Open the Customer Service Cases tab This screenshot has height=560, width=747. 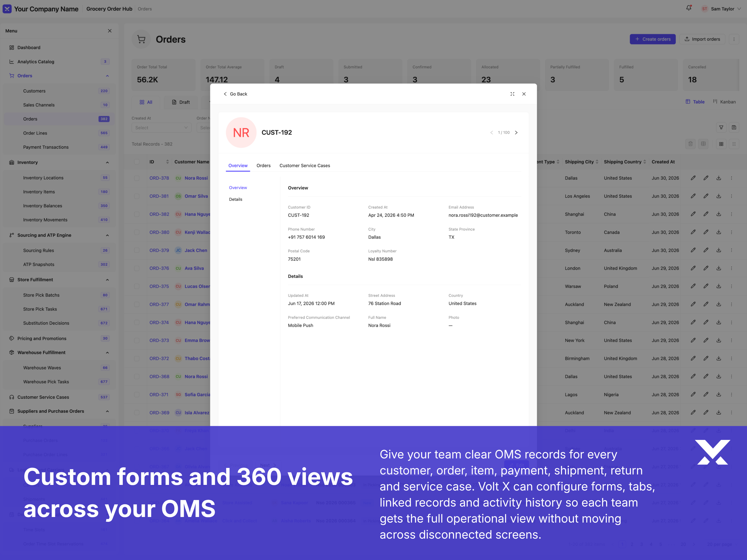[305, 166]
